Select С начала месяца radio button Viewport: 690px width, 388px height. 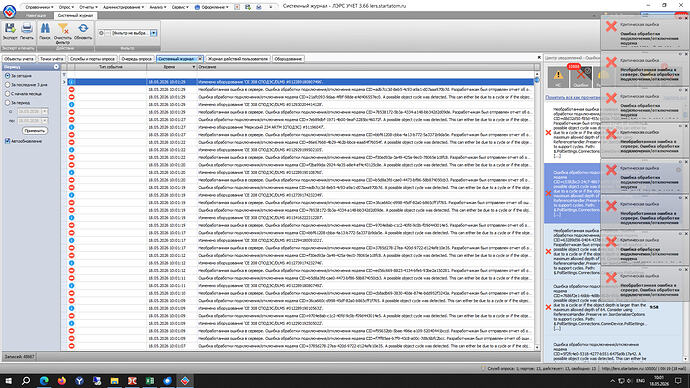coord(7,94)
